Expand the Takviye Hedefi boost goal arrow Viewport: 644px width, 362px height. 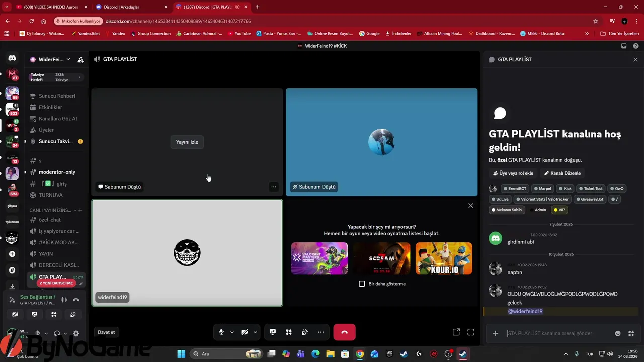(79, 77)
